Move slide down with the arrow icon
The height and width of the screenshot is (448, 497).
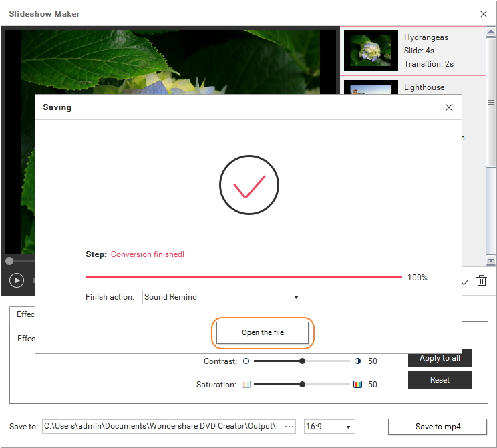pos(464,280)
